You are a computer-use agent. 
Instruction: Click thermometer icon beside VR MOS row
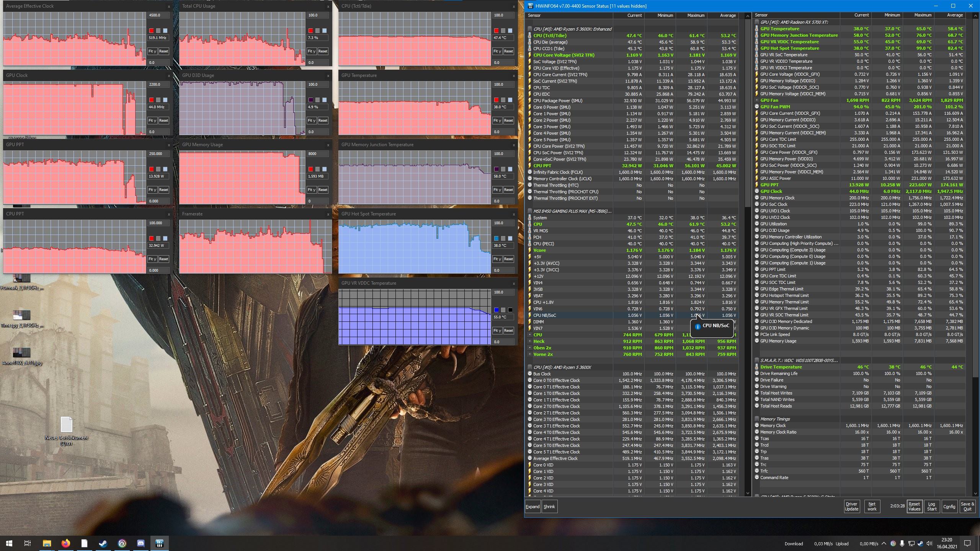tap(530, 231)
